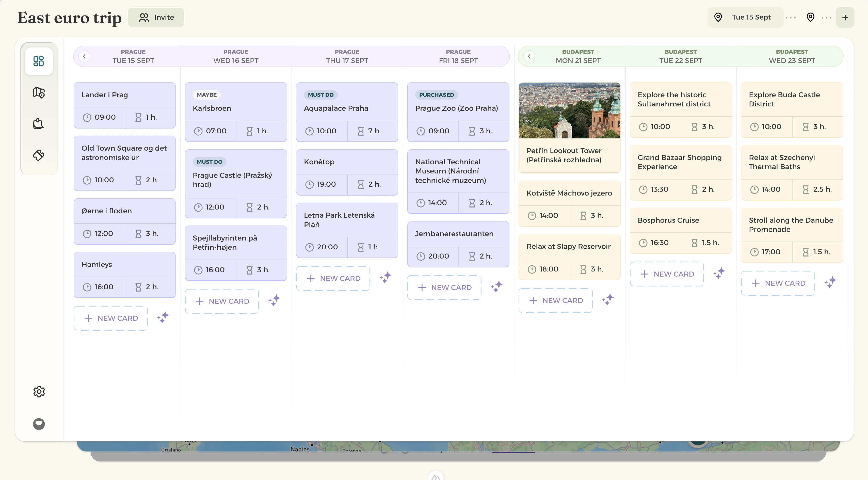Add new card under Wed 16 Sept
This screenshot has width=868, height=480.
pos(222,301)
